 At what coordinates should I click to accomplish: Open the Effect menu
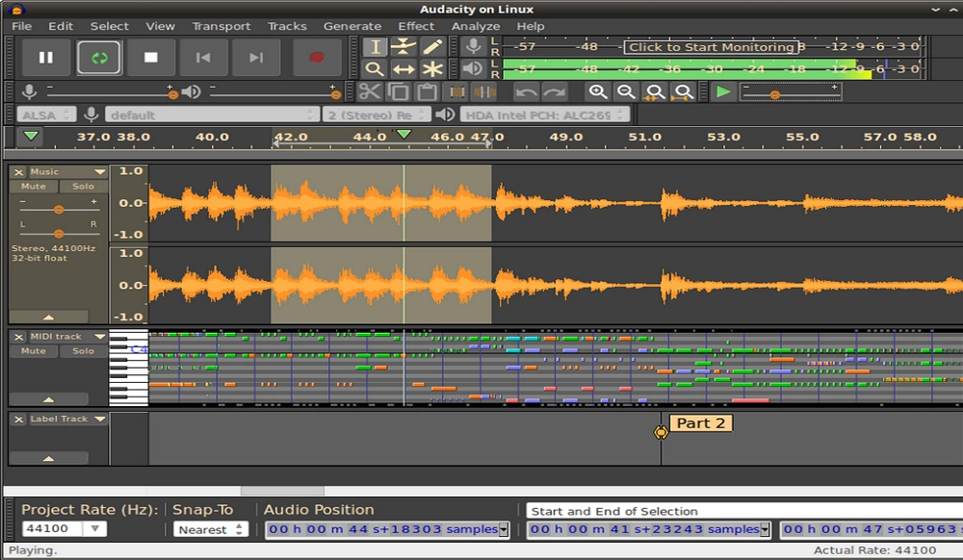point(416,26)
